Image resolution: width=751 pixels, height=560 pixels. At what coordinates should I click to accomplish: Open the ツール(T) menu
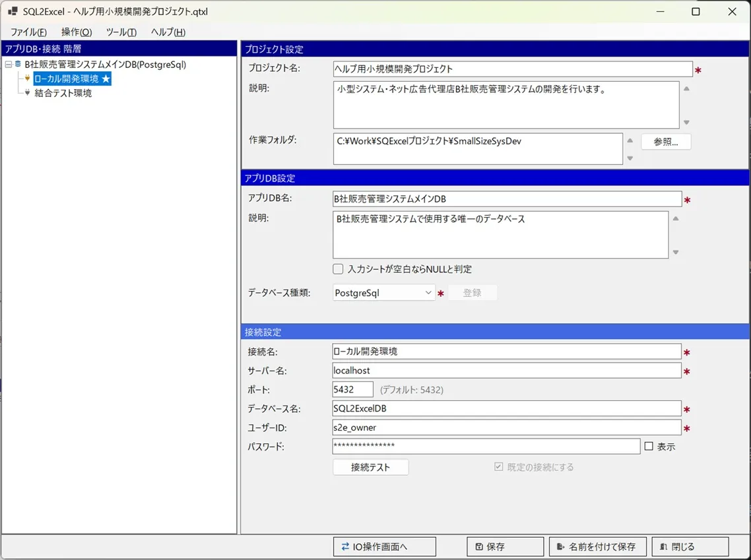[121, 32]
